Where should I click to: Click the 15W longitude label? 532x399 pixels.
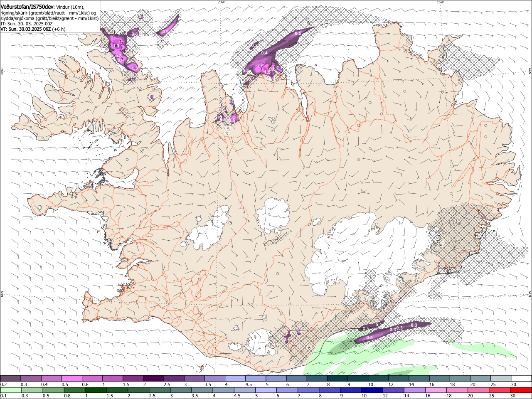[x=440, y=2]
